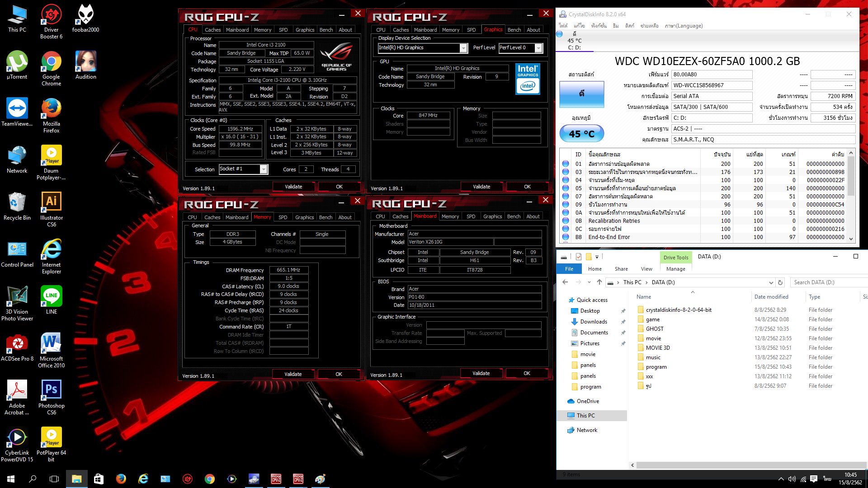
Task: Open the Explorer File menu tab
Action: 569,269
